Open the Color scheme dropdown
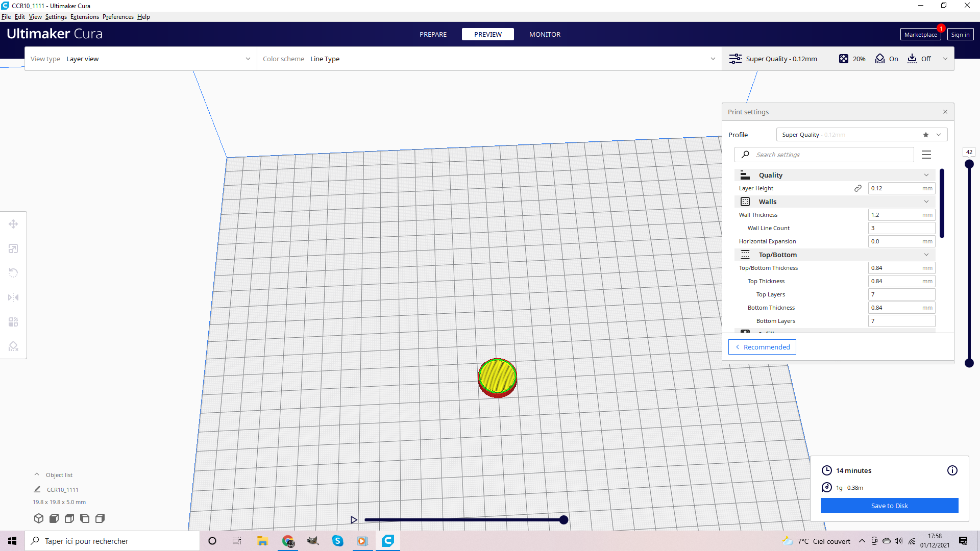This screenshot has height=551, width=980. (x=489, y=59)
